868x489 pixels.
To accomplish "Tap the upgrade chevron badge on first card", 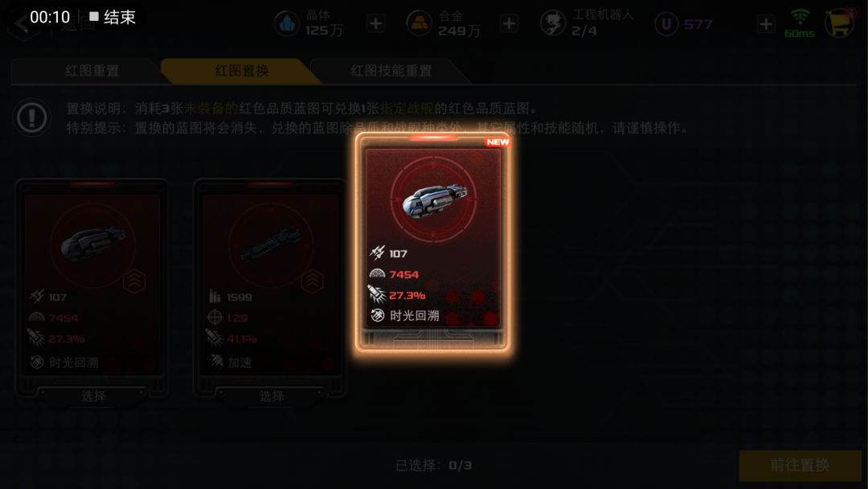I will [x=134, y=281].
